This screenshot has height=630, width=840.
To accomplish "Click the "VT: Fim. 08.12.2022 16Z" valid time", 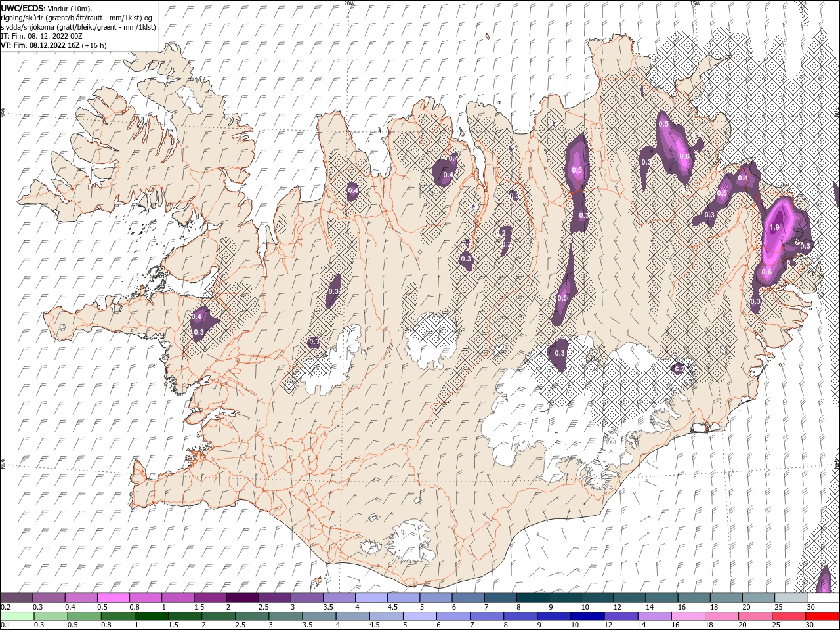I will point(40,45).
